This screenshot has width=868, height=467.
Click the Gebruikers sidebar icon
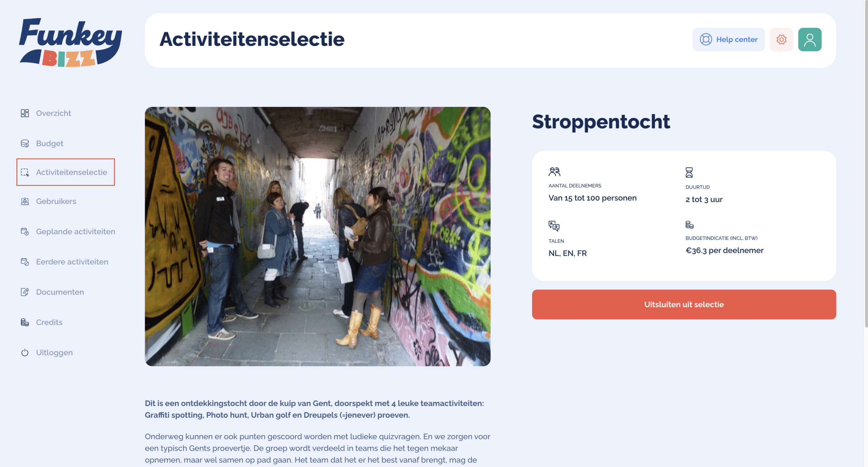[x=25, y=201]
